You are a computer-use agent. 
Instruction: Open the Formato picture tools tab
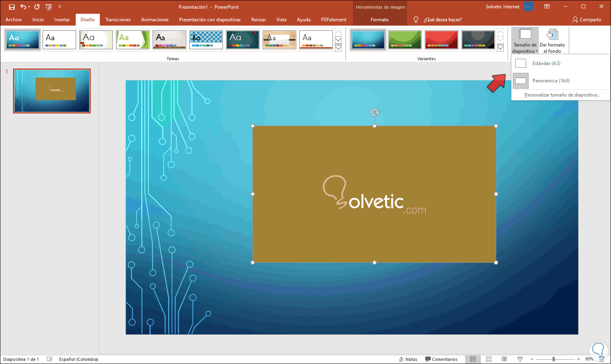379,20
